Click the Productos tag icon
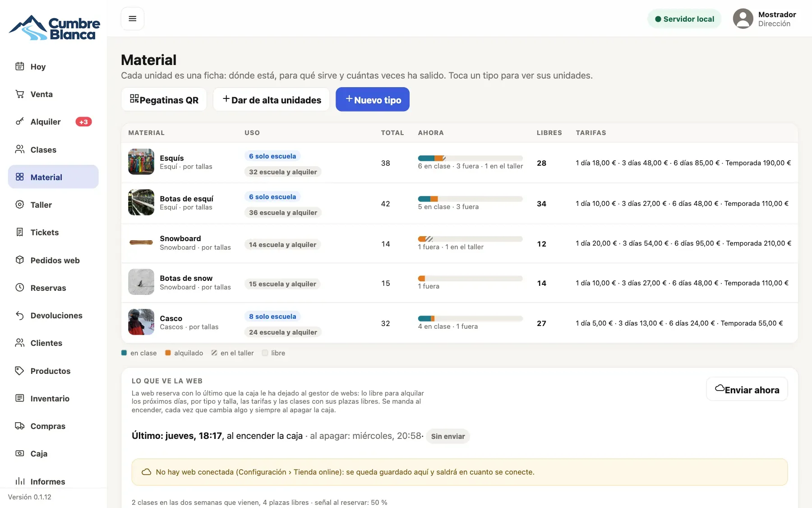Viewport: 812px width, 508px height. [x=19, y=371]
